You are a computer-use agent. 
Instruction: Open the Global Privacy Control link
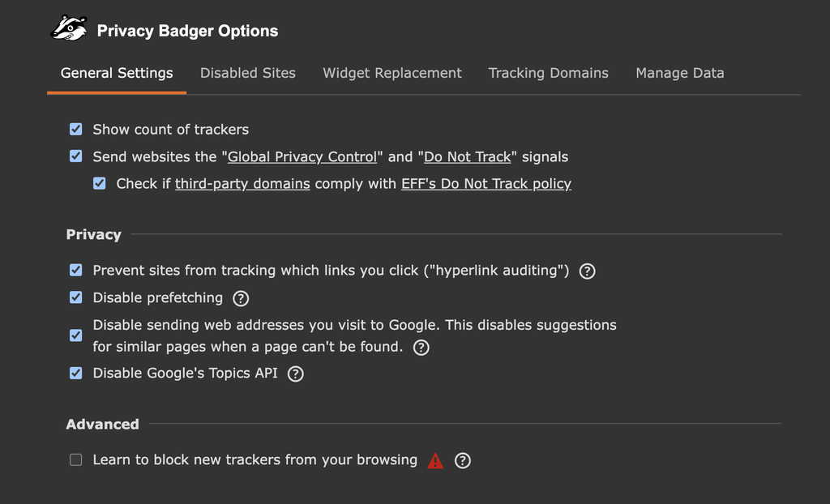(x=302, y=156)
